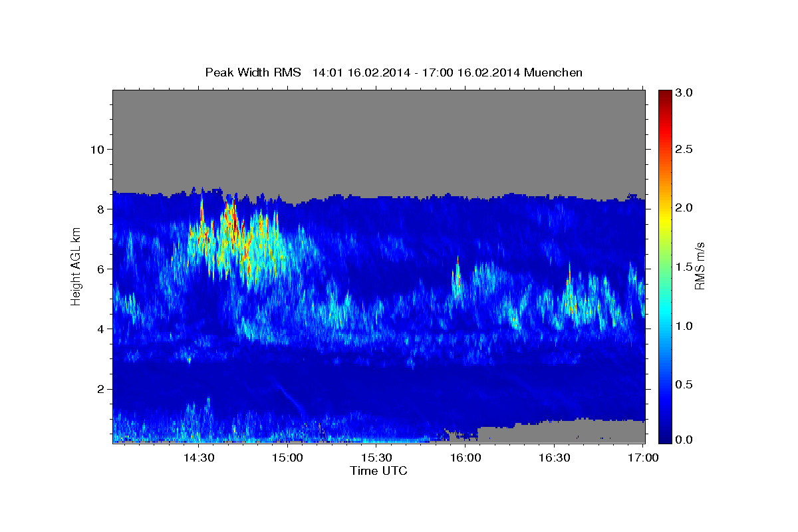Click the colorbar value 2.0
Screen dimensions: 798x532
[x=684, y=208]
